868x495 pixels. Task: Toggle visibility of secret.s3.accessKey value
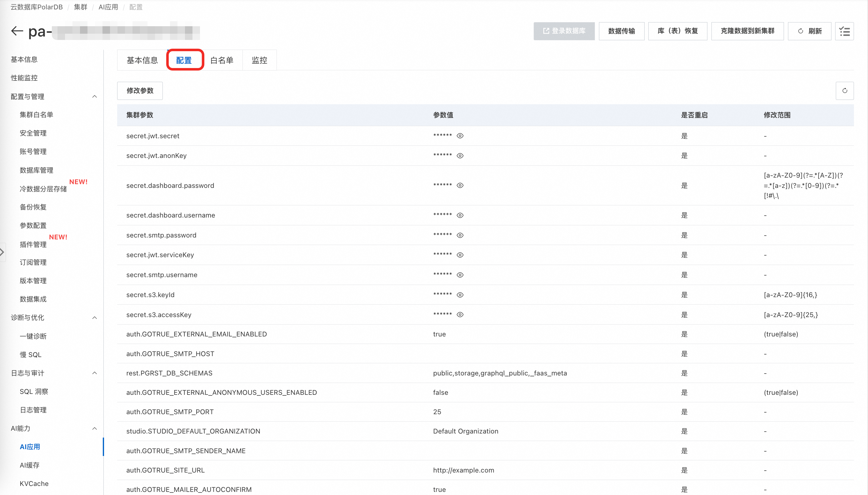(460, 315)
